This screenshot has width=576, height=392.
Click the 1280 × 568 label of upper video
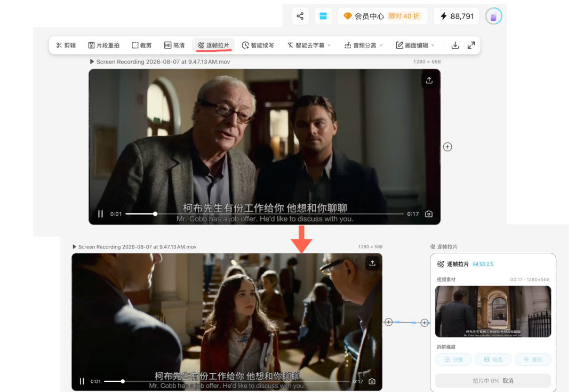427,62
